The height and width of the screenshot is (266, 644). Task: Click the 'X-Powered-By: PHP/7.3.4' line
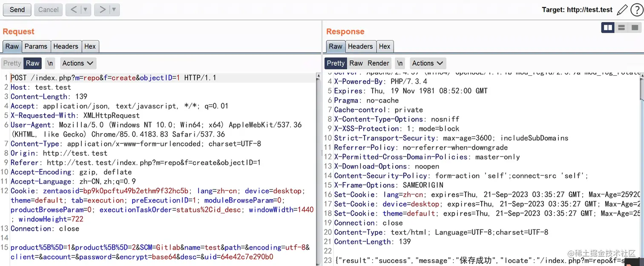(381, 81)
